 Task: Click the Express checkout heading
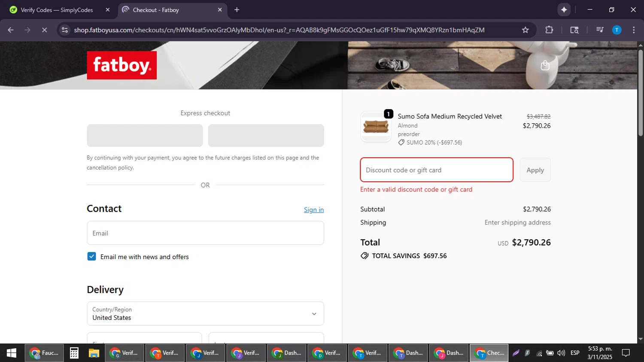205,113
